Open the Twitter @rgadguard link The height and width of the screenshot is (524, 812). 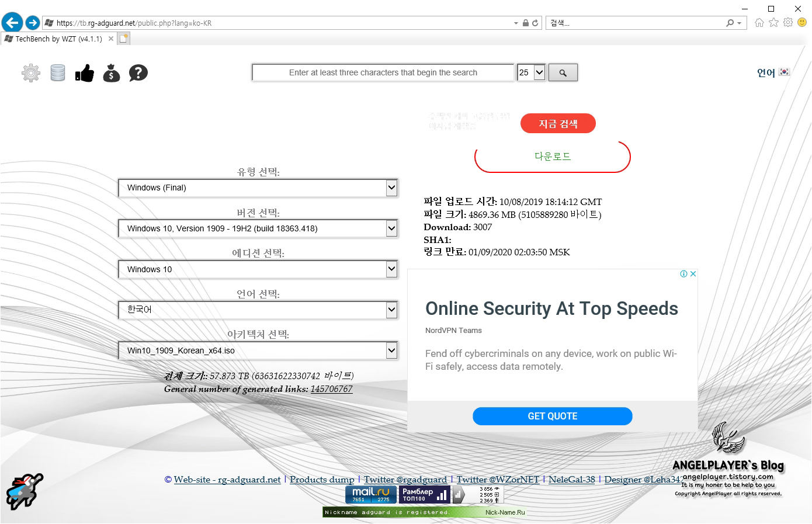point(405,480)
